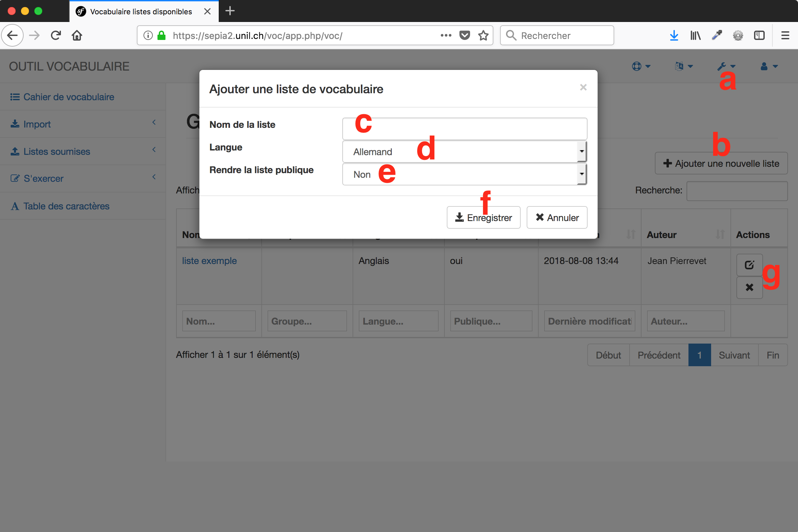Click the browser home icon
Viewport: 798px width, 532px height.
77,35
